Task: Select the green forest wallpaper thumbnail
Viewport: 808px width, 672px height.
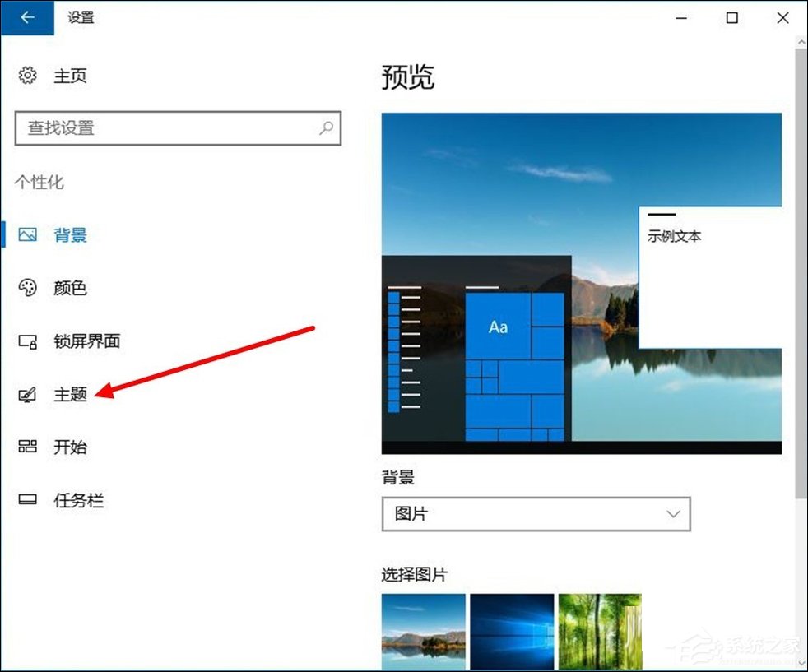Action: tap(600, 632)
